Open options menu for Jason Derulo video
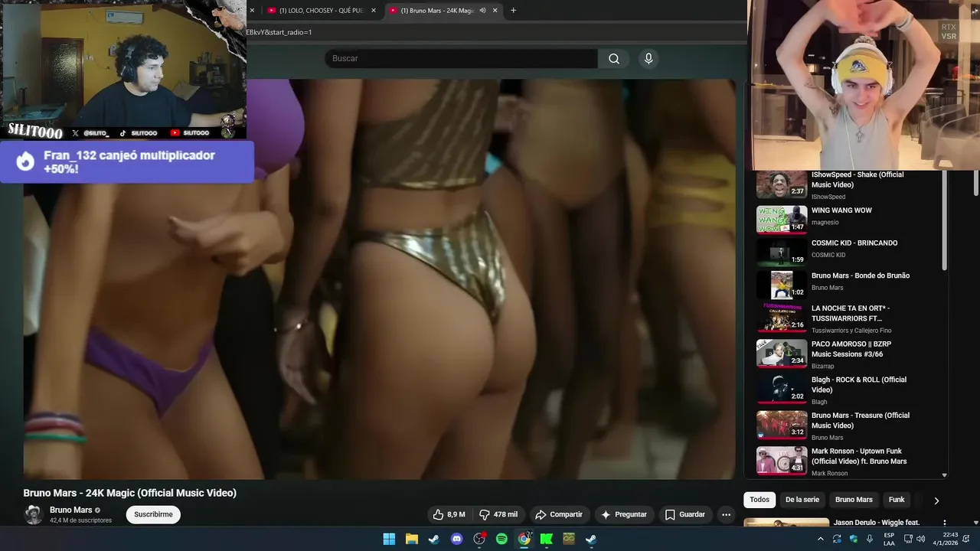Viewport: 980px width, 551px height. click(944, 523)
